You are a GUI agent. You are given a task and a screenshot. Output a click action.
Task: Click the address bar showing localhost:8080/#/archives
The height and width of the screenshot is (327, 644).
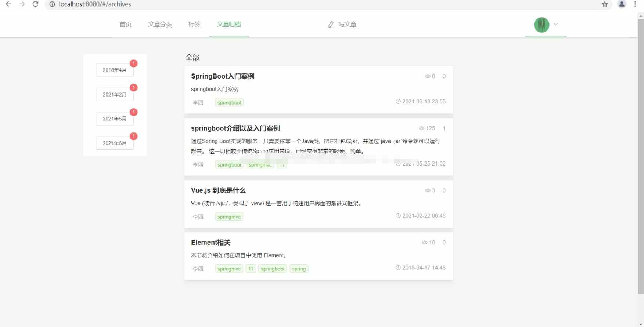click(95, 4)
